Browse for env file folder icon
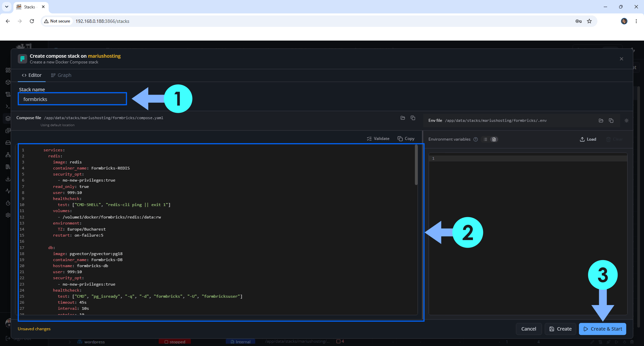The image size is (644, 346). tap(601, 120)
